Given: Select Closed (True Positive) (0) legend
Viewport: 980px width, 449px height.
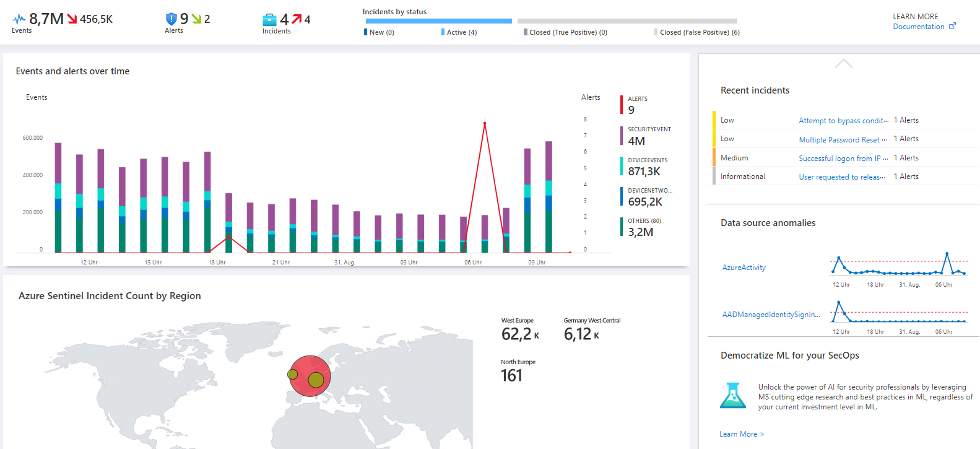Looking at the screenshot, I should point(565,32).
